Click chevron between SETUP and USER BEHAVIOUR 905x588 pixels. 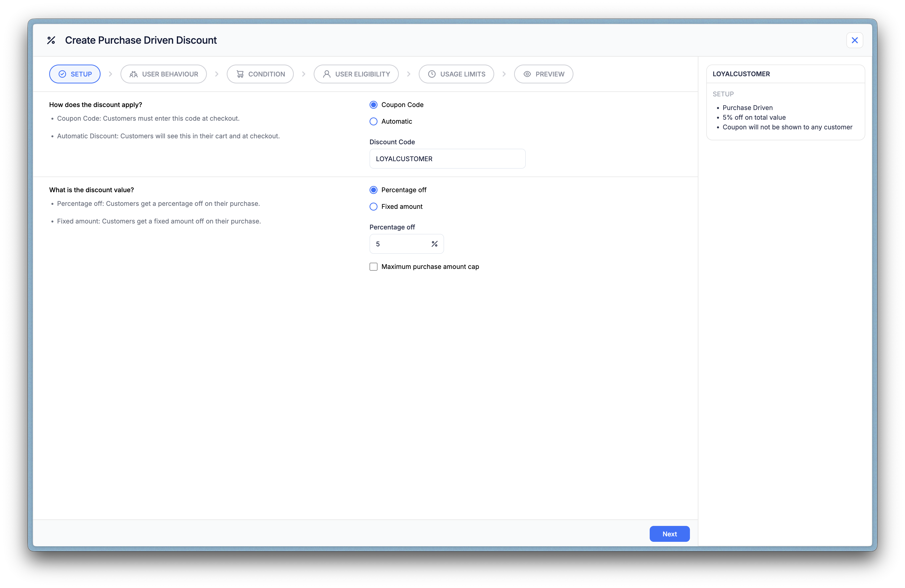[110, 74]
